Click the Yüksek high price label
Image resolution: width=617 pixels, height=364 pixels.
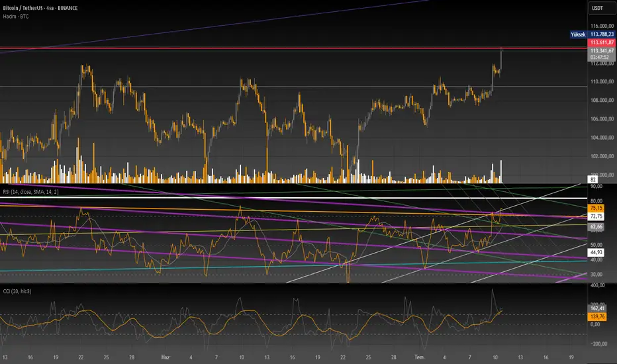point(578,34)
